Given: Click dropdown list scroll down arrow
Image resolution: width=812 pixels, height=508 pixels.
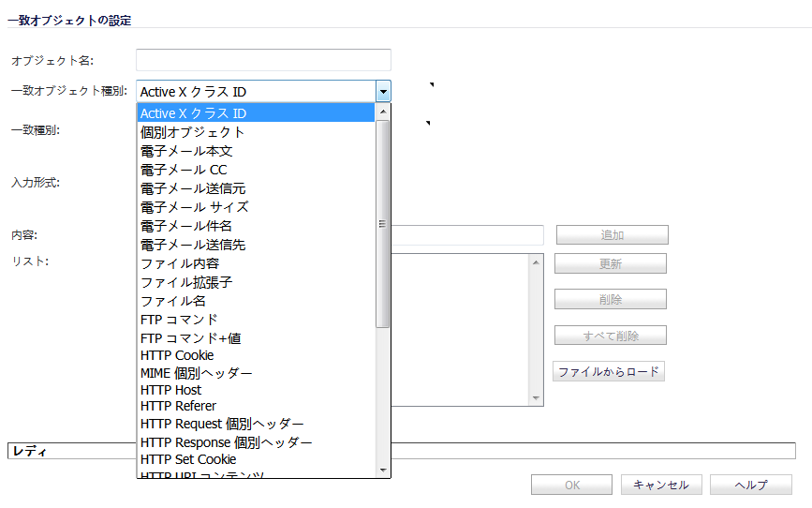Looking at the screenshot, I should point(383,471).
